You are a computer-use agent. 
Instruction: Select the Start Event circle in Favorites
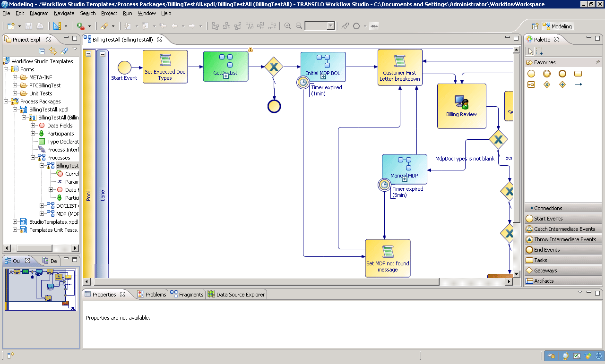pos(531,73)
